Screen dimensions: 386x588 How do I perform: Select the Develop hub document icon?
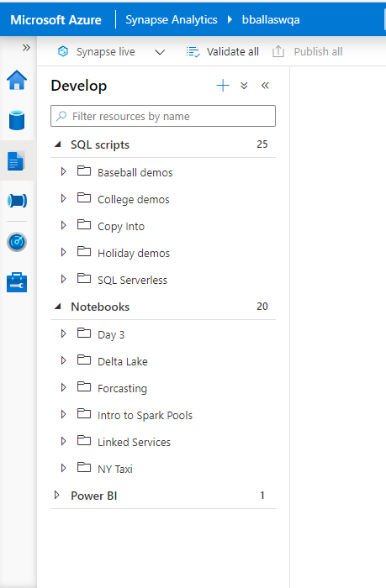(x=16, y=161)
